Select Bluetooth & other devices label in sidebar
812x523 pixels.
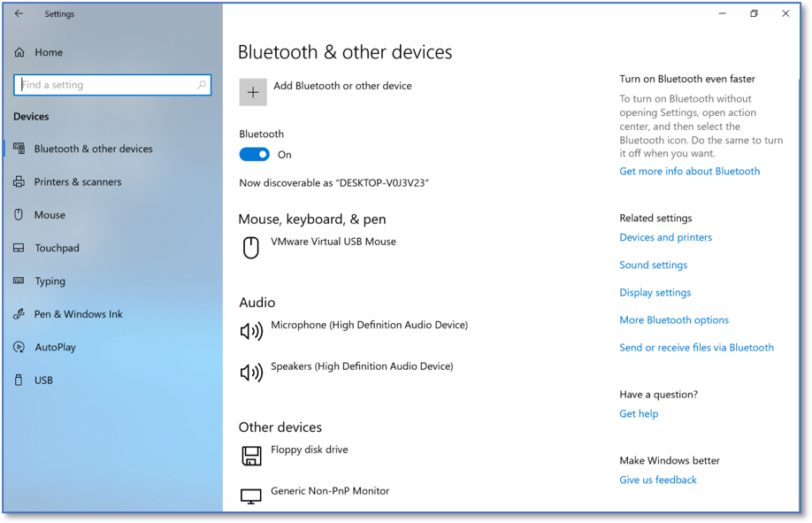pyautogui.click(x=93, y=149)
